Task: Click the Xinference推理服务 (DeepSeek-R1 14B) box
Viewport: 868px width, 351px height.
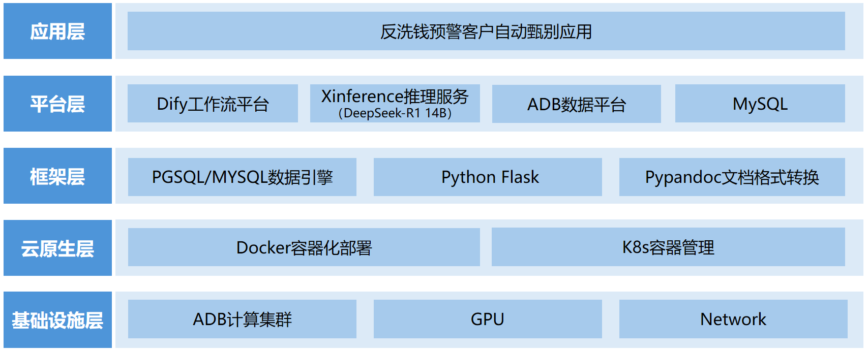Action: click(395, 104)
